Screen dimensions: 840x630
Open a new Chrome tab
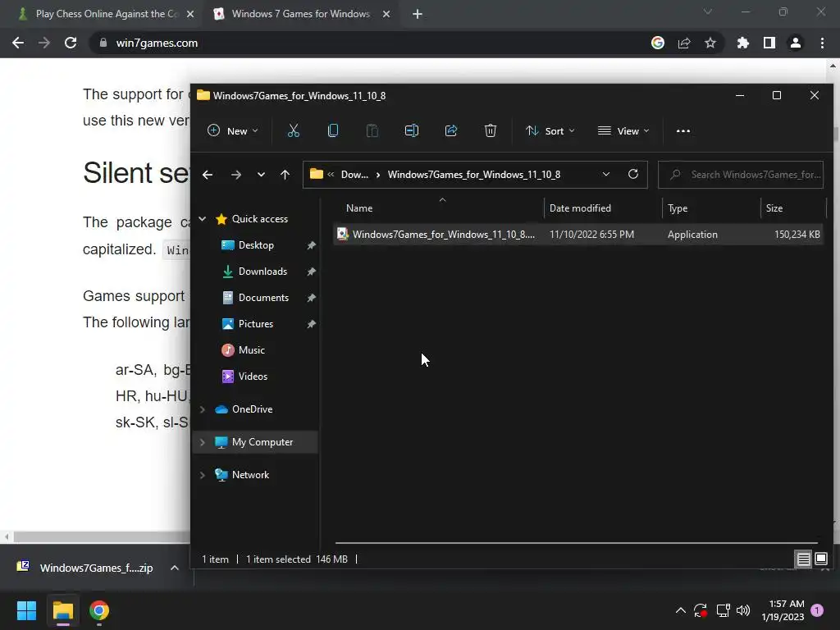[418, 14]
